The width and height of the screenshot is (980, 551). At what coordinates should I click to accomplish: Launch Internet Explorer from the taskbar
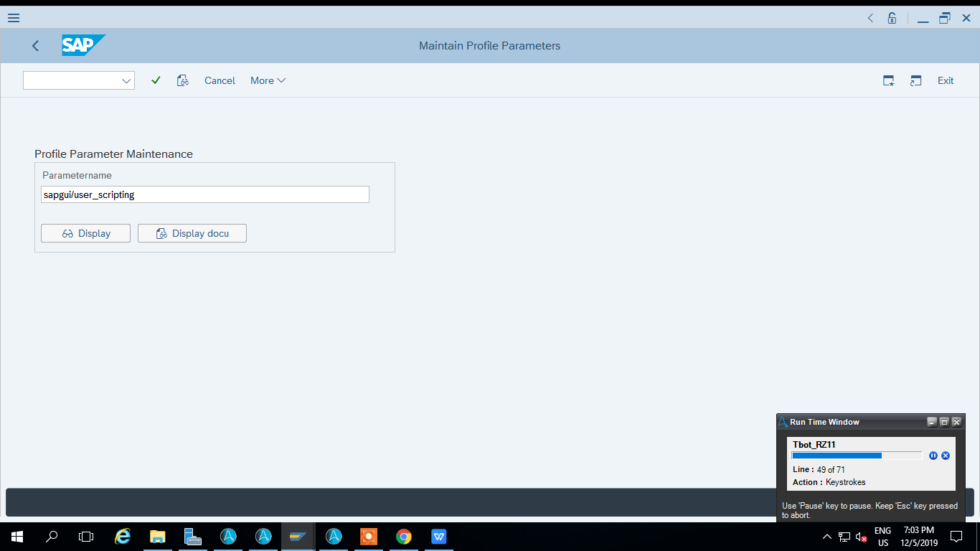click(123, 537)
